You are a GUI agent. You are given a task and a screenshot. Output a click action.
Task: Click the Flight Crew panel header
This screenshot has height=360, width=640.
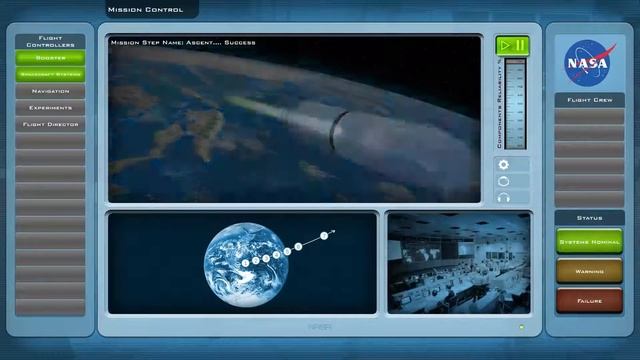pyautogui.click(x=589, y=100)
